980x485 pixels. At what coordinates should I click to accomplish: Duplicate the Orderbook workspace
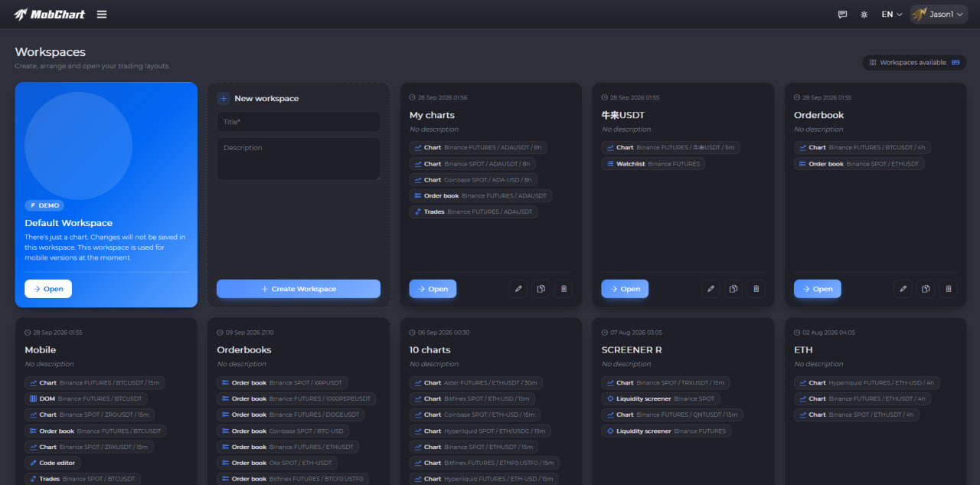tap(926, 289)
